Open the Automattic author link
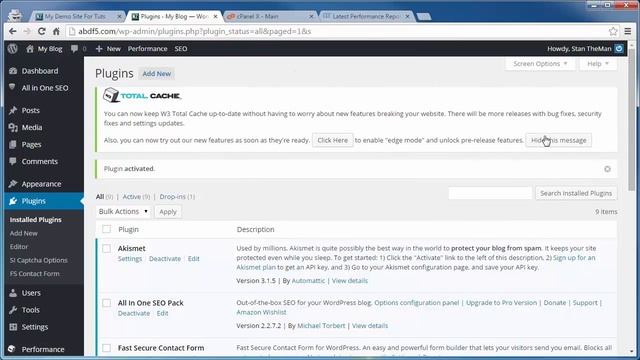This screenshot has height=360, width=640. (x=308, y=281)
